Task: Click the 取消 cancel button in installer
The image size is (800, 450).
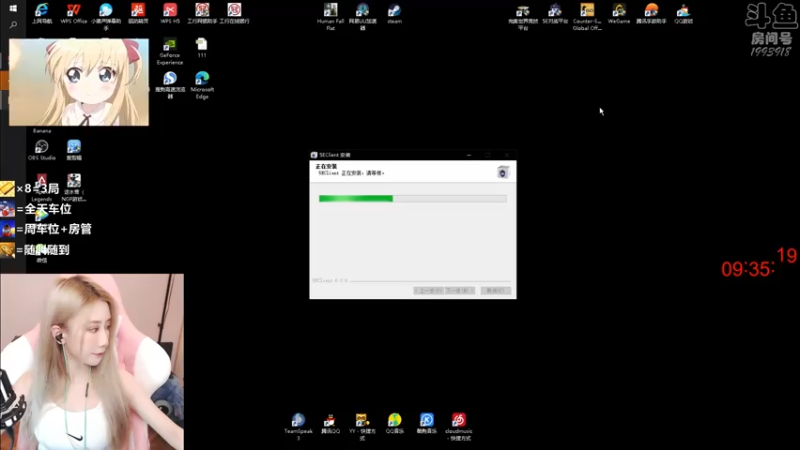Action: coord(495,290)
